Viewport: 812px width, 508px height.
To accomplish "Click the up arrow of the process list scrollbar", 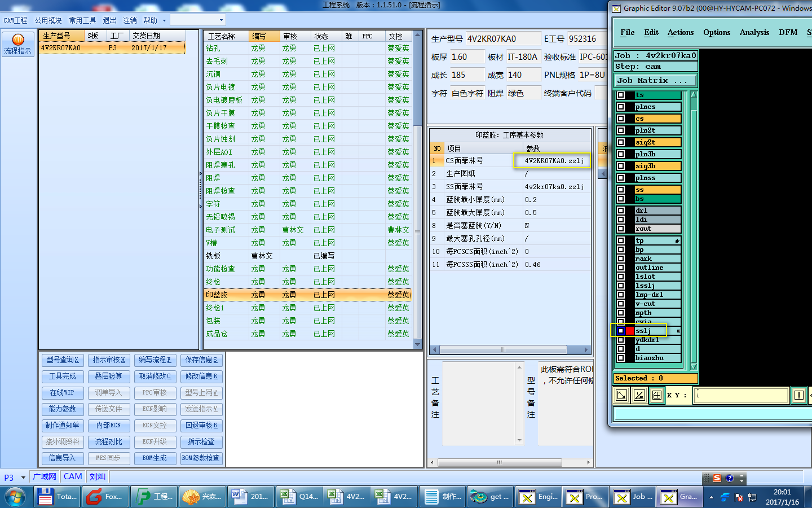I will tap(418, 35).
